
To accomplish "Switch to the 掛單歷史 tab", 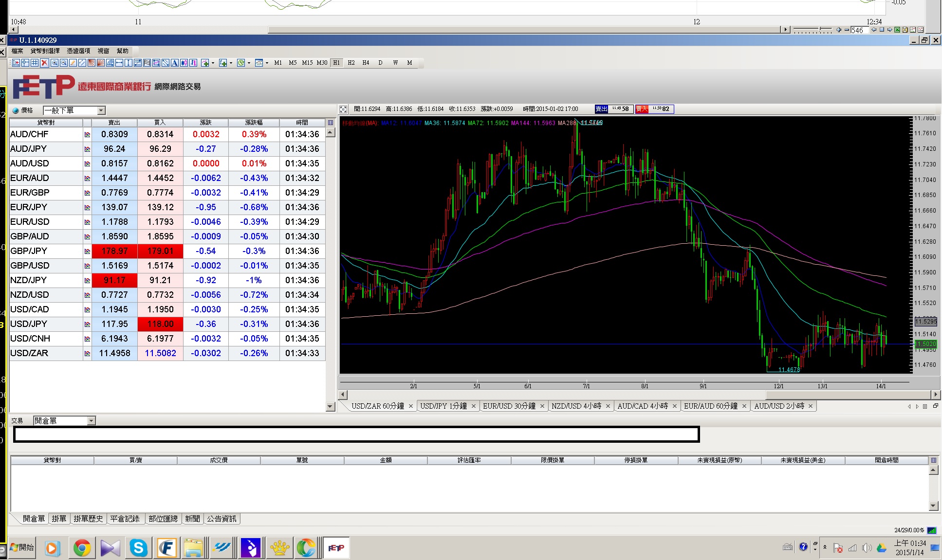I will tap(88, 519).
